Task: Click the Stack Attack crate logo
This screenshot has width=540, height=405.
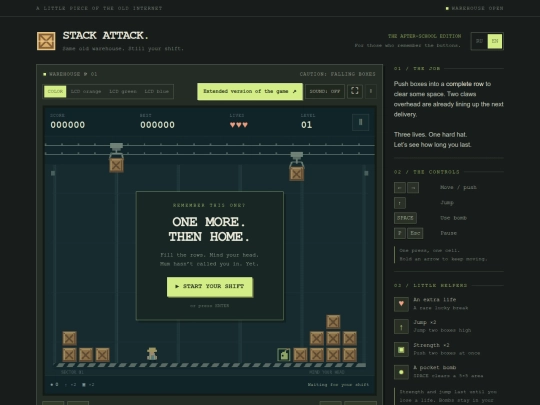Action: pos(46,41)
